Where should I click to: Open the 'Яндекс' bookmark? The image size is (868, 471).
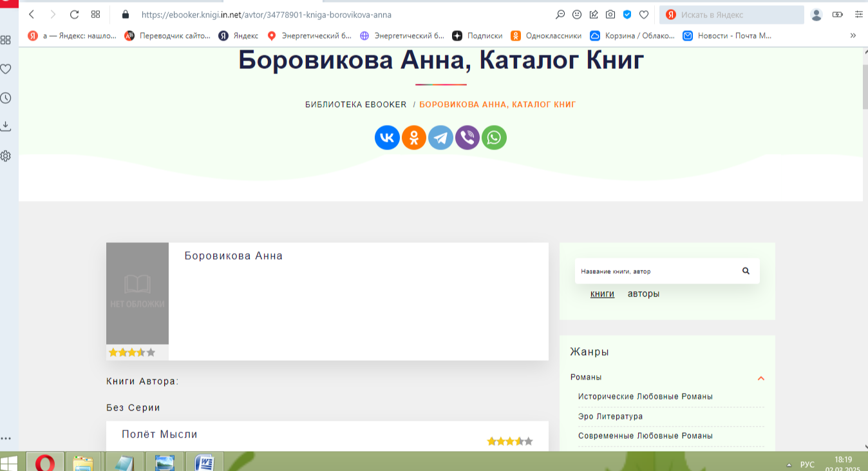click(x=238, y=35)
